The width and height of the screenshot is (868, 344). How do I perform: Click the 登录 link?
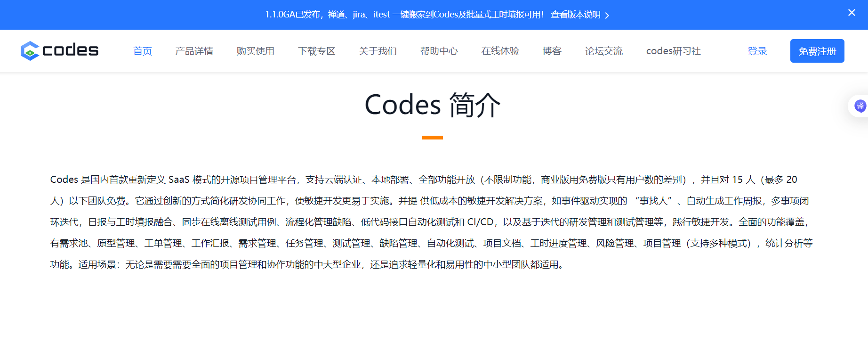tap(757, 51)
